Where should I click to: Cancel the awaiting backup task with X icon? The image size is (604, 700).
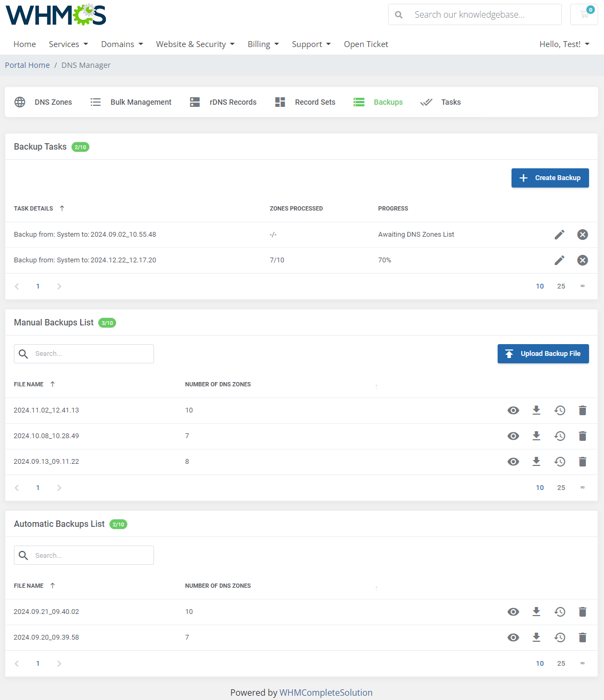click(x=582, y=235)
